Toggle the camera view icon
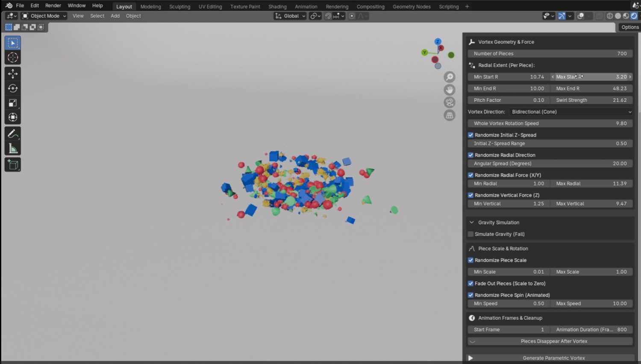 450,103
